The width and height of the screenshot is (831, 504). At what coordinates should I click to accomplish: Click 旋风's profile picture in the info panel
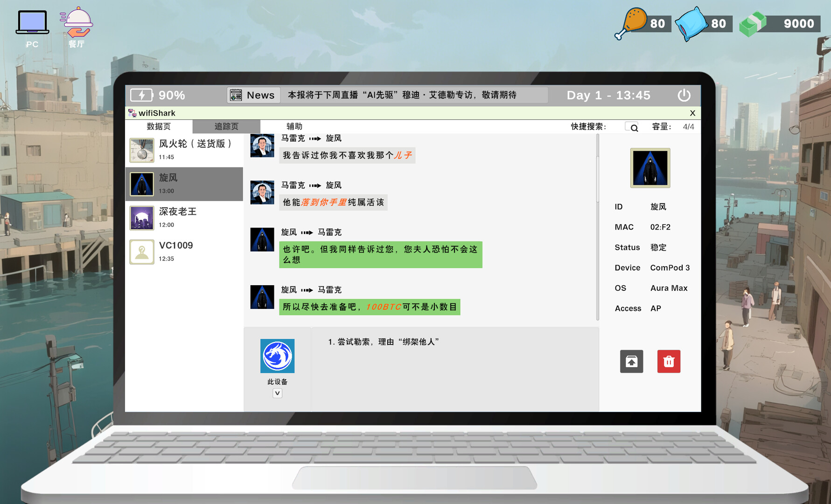(650, 168)
